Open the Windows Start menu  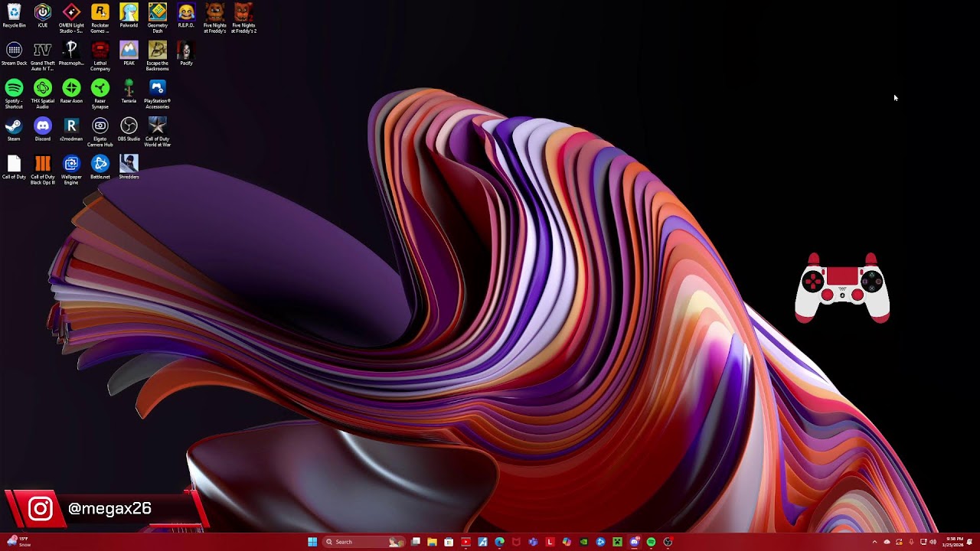point(312,542)
